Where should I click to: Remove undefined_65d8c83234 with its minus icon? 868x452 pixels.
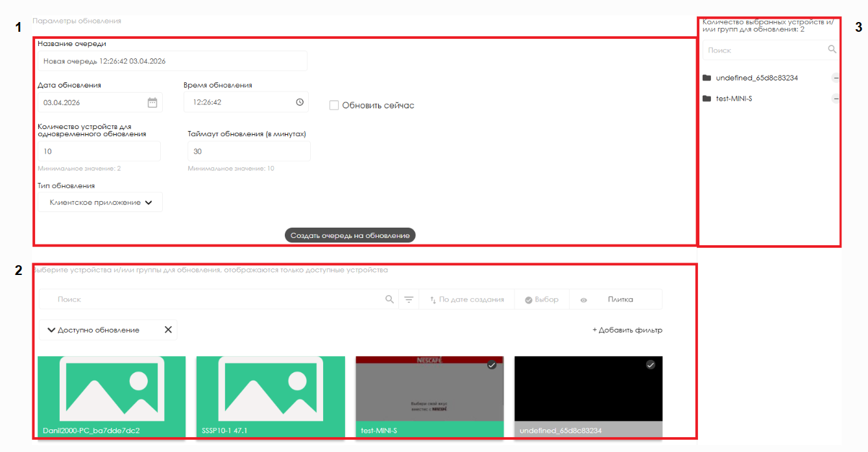tap(835, 78)
